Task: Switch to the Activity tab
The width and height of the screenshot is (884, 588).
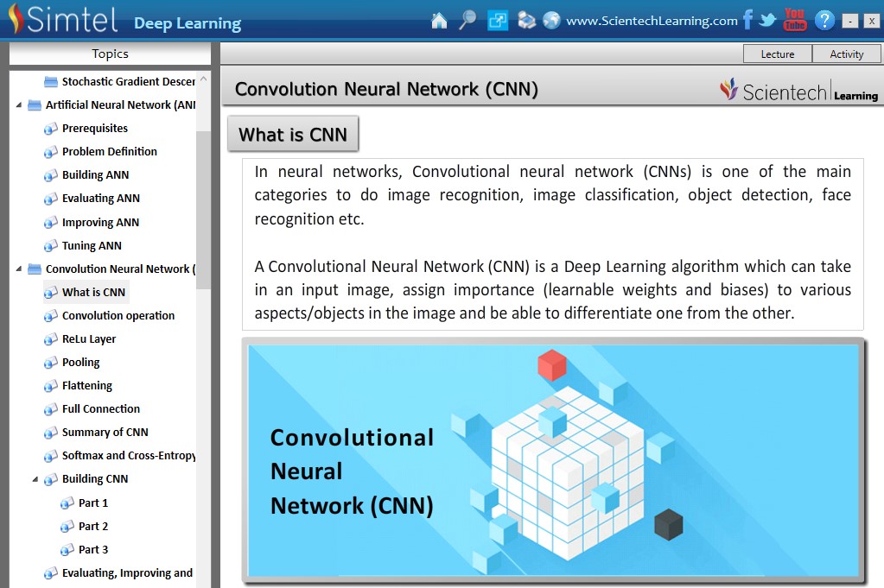Action: coord(846,54)
